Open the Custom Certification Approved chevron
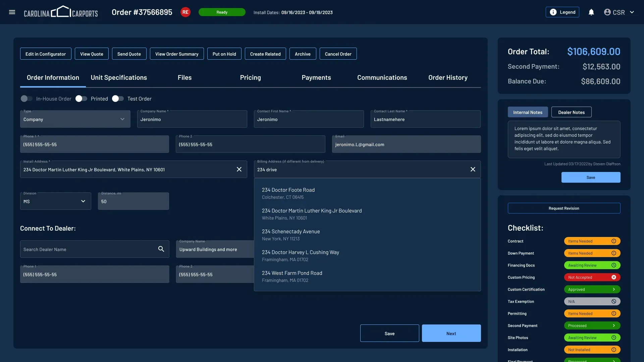 click(x=614, y=289)
